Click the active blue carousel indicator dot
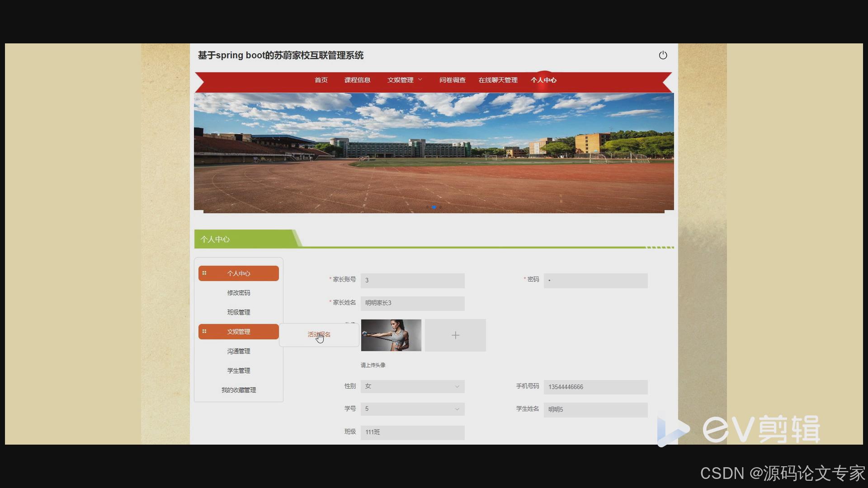The image size is (868, 488). [x=434, y=207]
